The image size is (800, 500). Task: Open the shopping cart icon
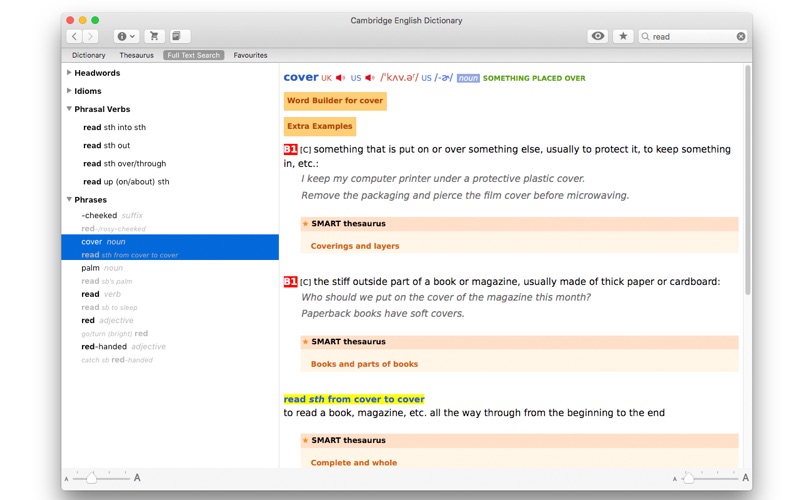point(154,36)
